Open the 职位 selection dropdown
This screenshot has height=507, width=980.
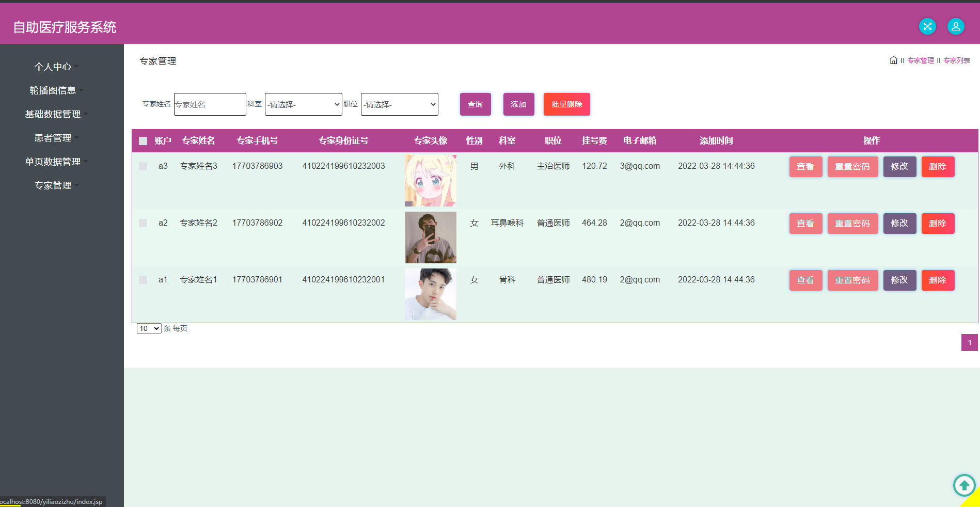tap(399, 104)
